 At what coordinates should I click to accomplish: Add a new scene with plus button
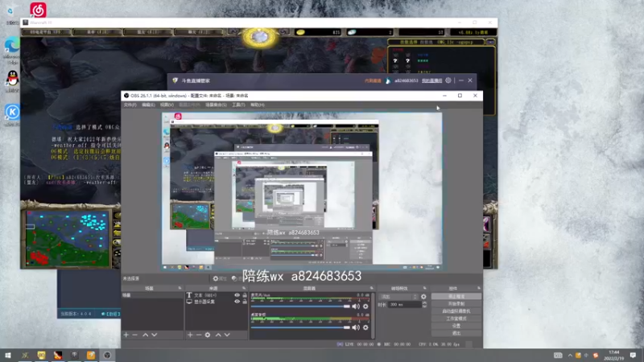coord(126,335)
